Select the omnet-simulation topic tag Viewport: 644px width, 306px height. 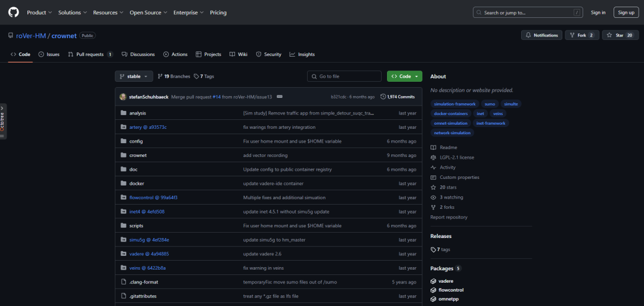coord(451,123)
